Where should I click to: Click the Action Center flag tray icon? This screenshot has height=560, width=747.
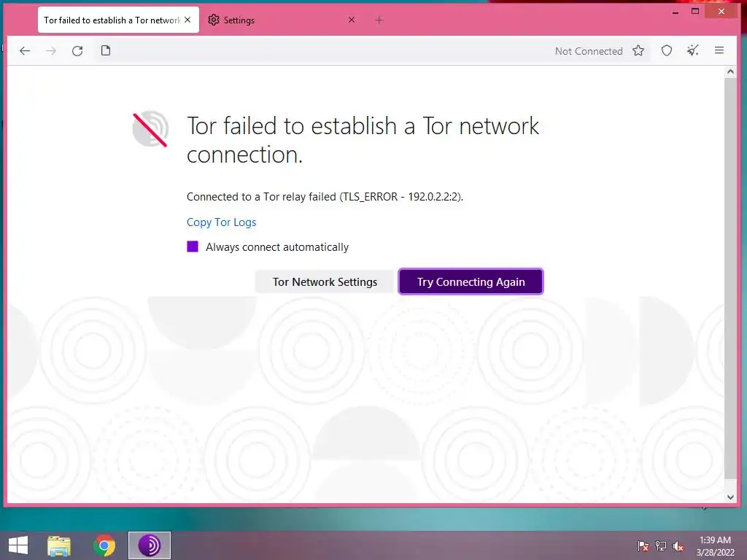643,546
